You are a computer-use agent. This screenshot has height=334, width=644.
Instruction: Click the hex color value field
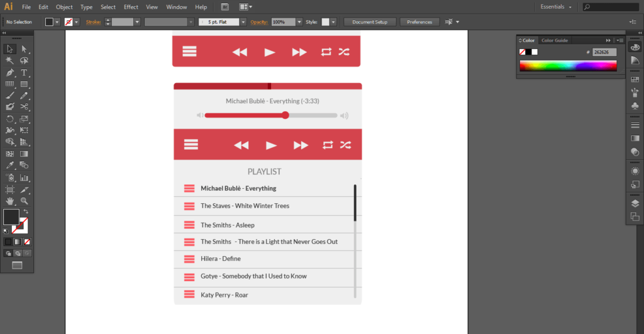click(604, 52)
